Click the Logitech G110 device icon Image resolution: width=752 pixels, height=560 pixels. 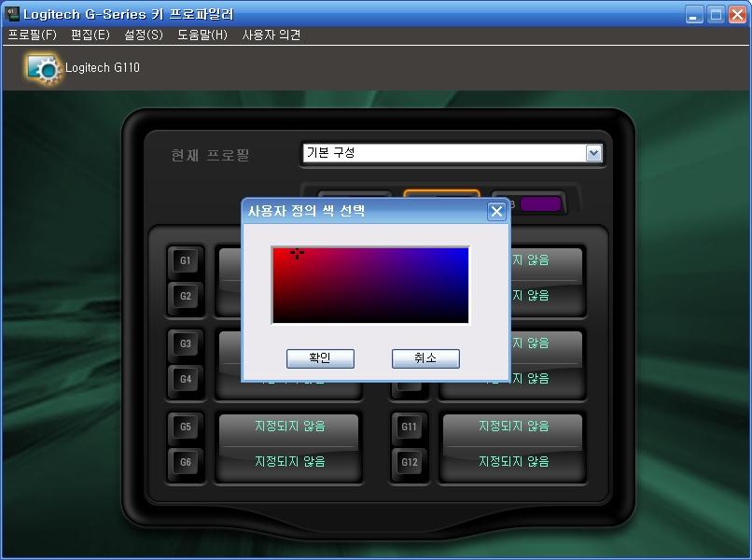point(44,68)
